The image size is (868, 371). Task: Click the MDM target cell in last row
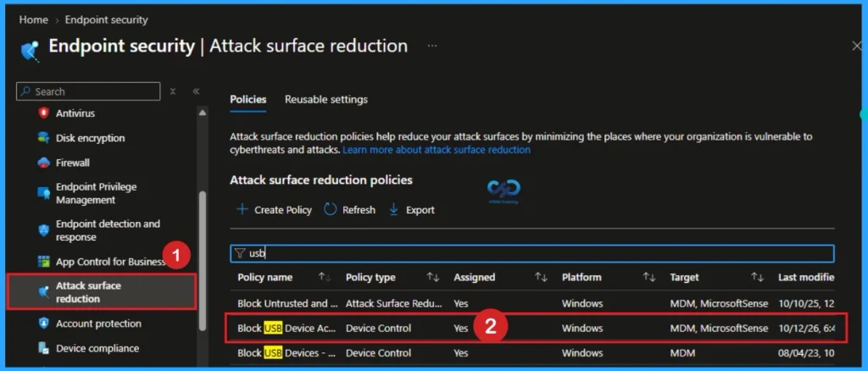pos(682,353)
